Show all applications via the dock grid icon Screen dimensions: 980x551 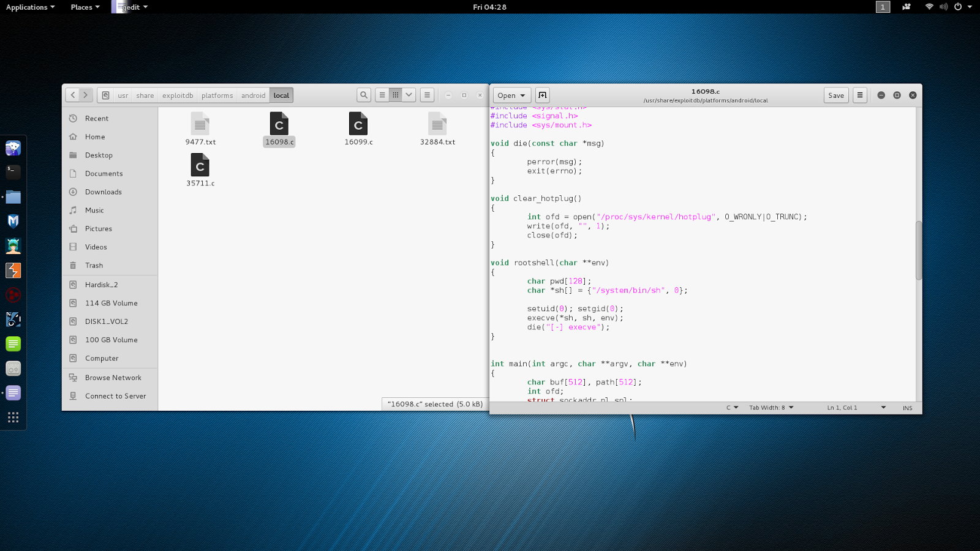coord(13,417)
